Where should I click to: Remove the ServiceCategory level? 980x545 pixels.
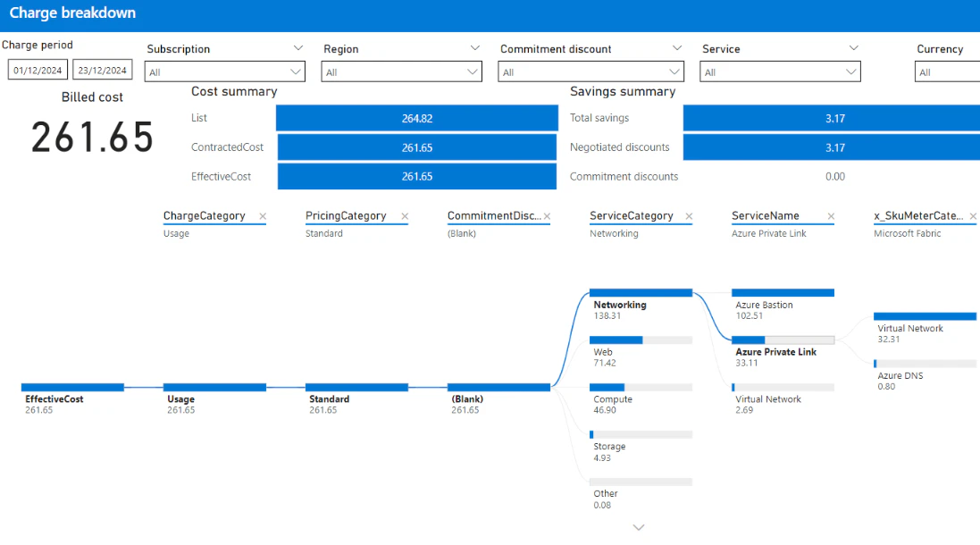pos(689,216)
